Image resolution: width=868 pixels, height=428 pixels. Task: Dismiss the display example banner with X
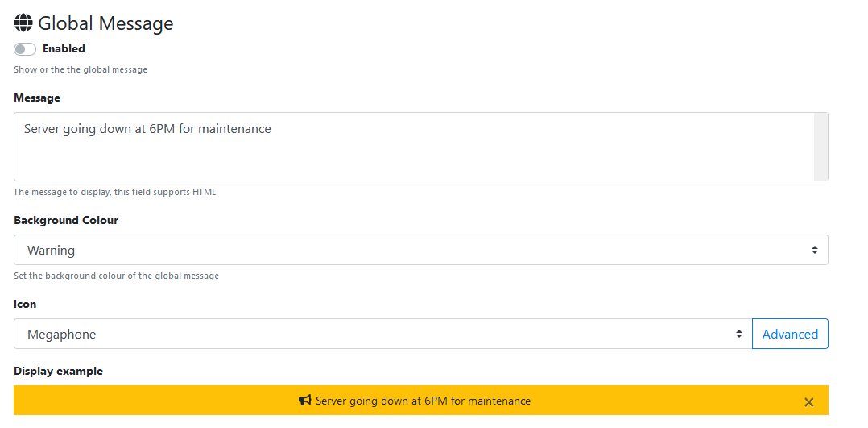[808, 402]
